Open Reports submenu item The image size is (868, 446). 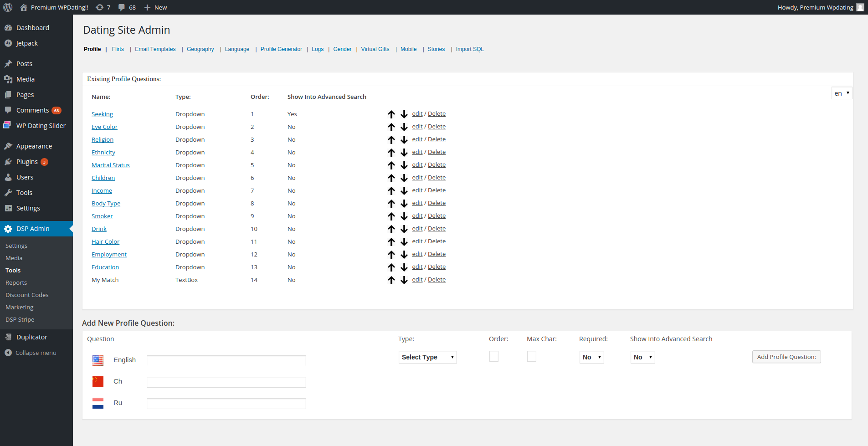click(x=16, y=283)
